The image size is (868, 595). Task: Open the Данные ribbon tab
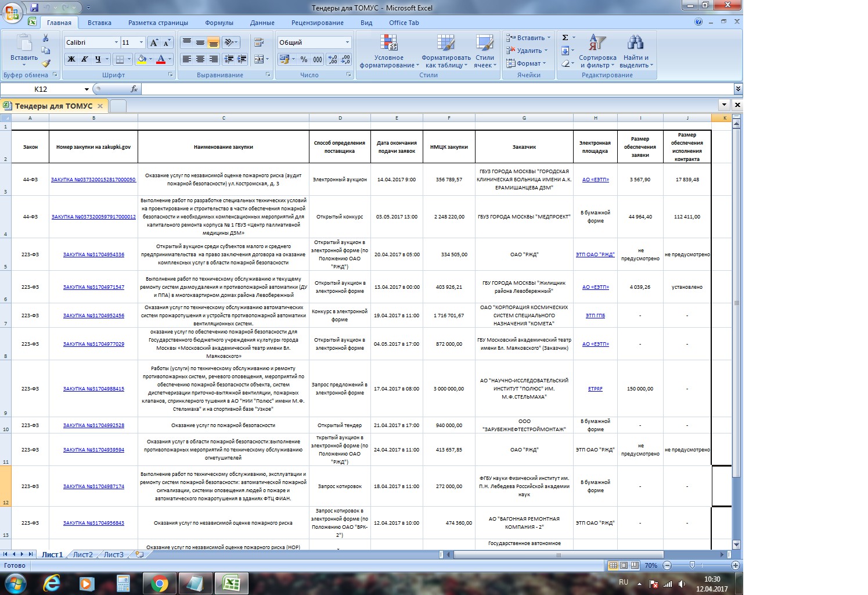262,23
